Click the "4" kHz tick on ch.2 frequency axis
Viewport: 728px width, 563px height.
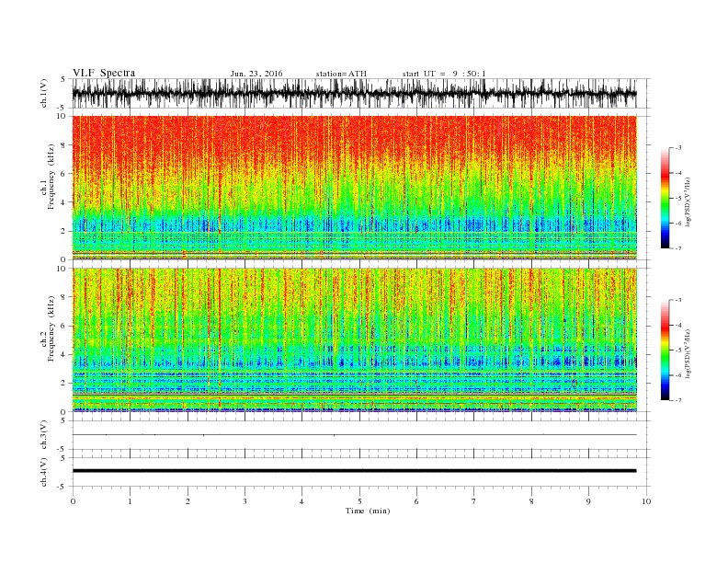(64, 354)
